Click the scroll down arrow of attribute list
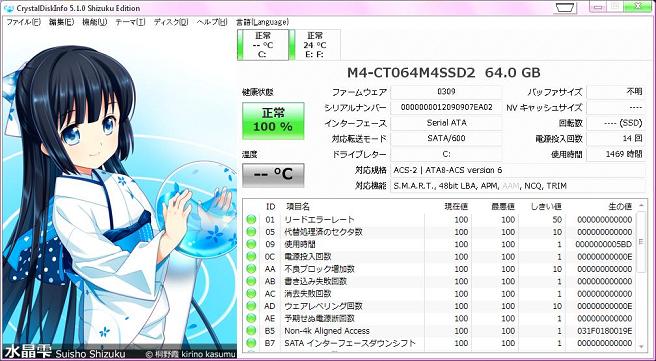The height and width of the screenshot is (361, 656). (x=641, y=346)
